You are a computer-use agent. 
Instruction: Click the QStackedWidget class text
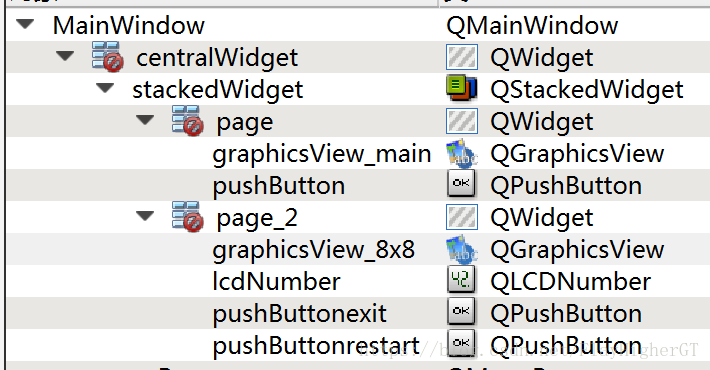587,90
